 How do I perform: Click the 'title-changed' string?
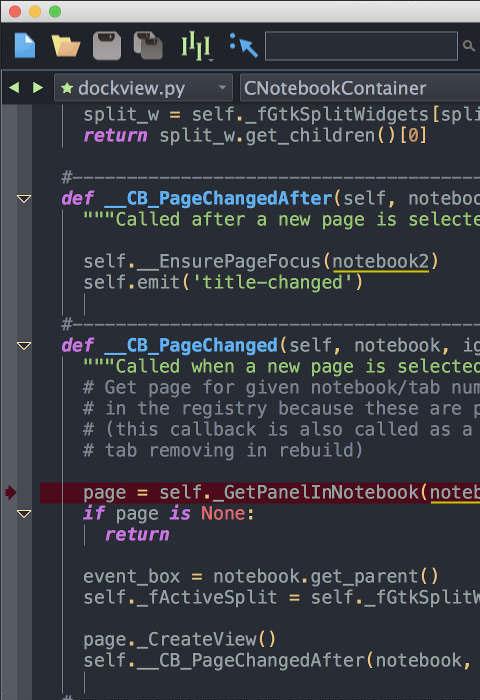point(272,282)
